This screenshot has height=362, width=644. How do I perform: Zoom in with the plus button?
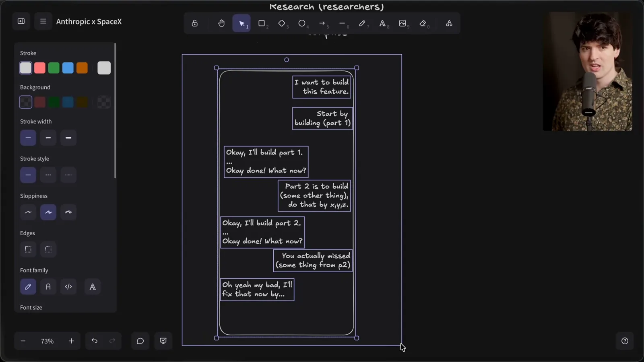[71, 341]
